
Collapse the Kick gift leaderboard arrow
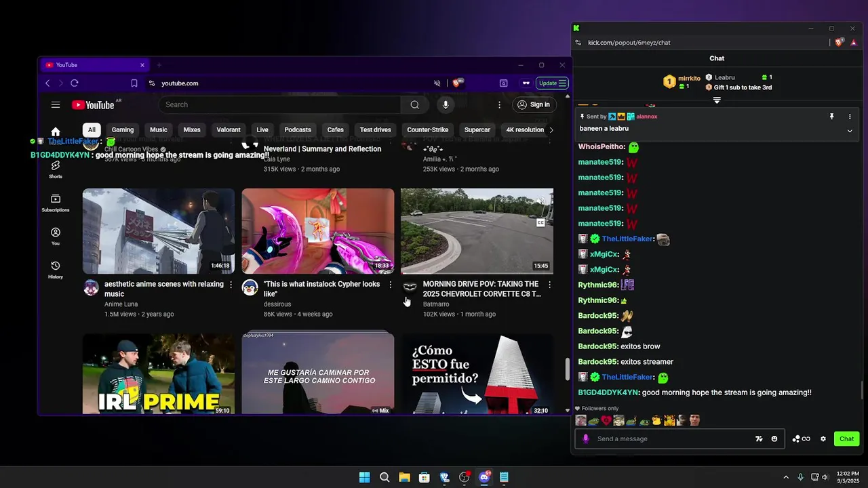click(x=717, y=100)
